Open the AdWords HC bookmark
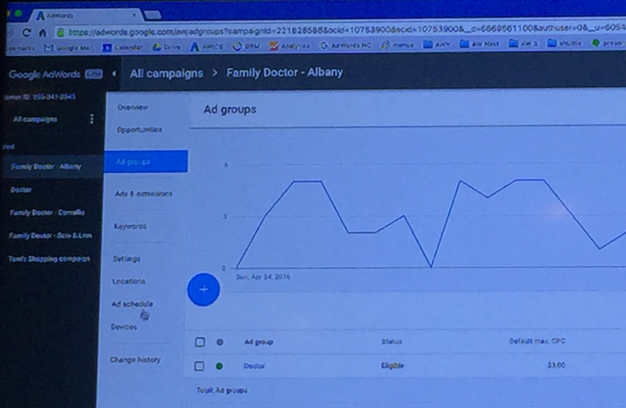 coord(345,46)
